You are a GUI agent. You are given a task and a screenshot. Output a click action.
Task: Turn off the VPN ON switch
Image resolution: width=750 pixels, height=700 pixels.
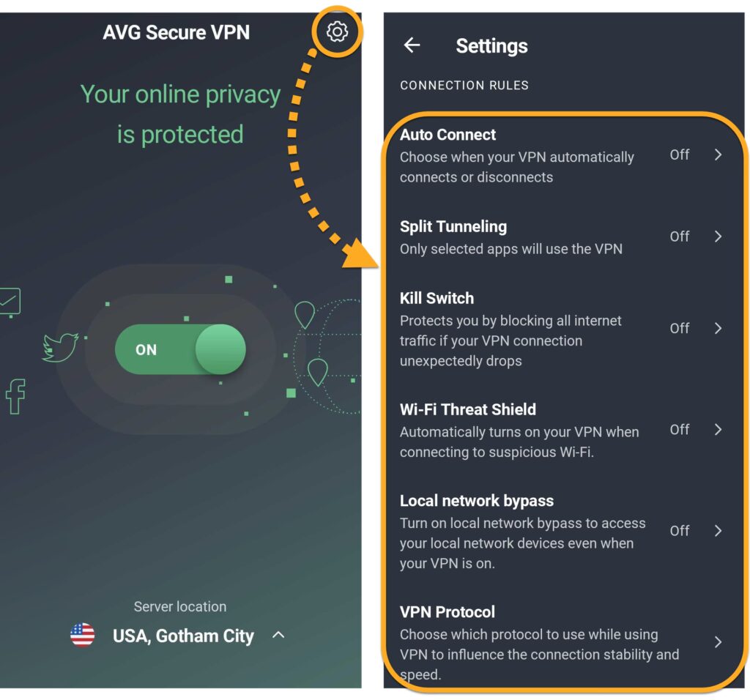[180, 349]
